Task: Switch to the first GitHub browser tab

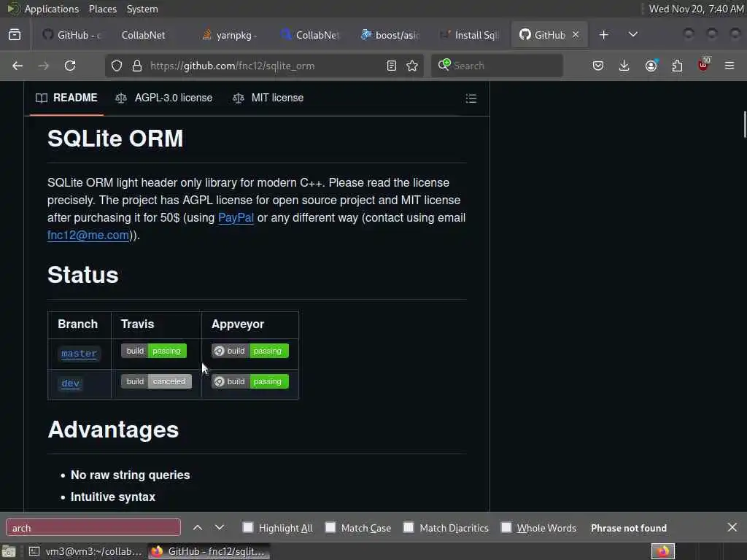Action: [x=71, y=35]
